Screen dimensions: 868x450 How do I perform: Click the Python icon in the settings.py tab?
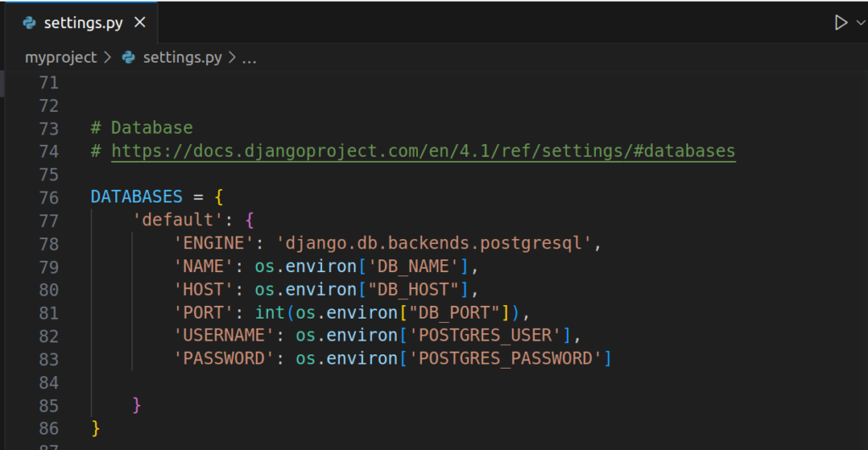pyautogui.click(x=30, y=23)
